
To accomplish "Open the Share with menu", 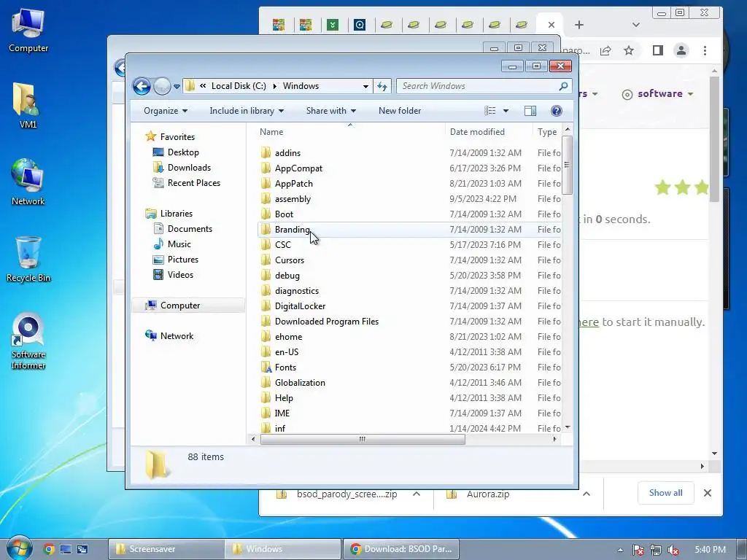I will coord(330,111).
